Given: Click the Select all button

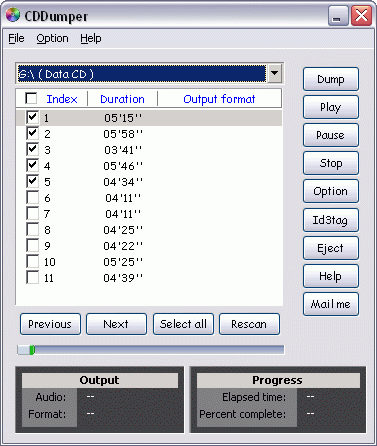Looking at the screenshot, I should click(183, 324).
